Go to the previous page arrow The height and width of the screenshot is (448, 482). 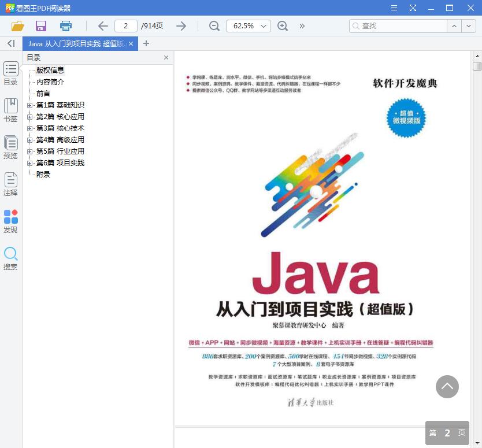coord(103,26)
